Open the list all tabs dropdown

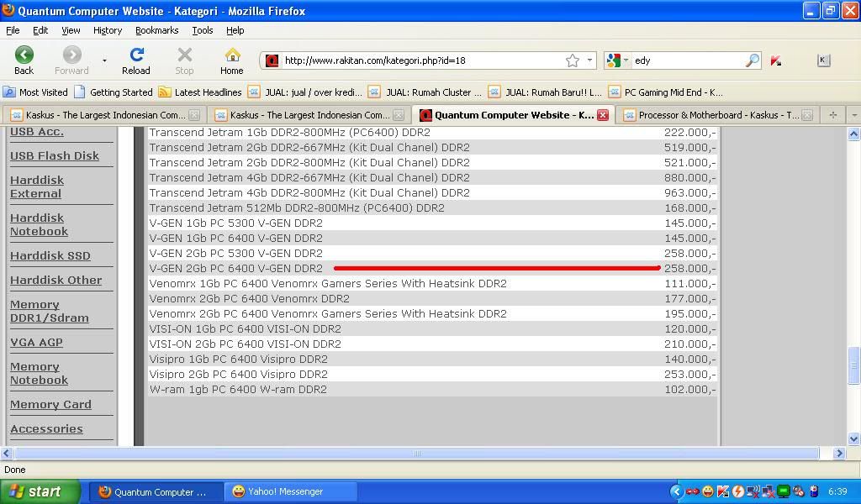[x=854, y=115]
